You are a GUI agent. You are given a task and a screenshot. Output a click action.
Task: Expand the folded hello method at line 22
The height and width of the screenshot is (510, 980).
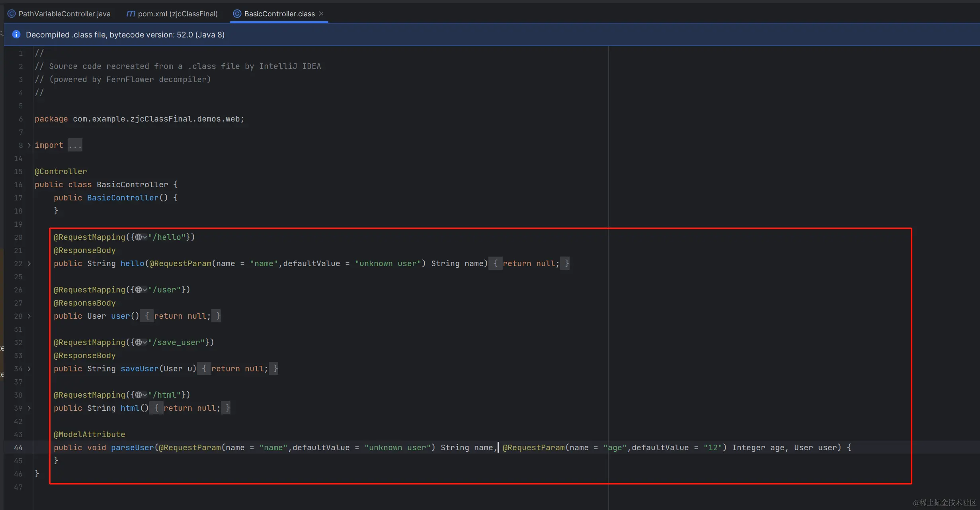(29, 264)
